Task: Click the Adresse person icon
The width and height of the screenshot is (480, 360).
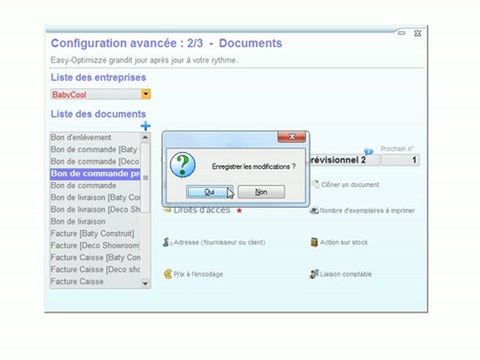Action: pyautogui.click(x=166, y=242)
